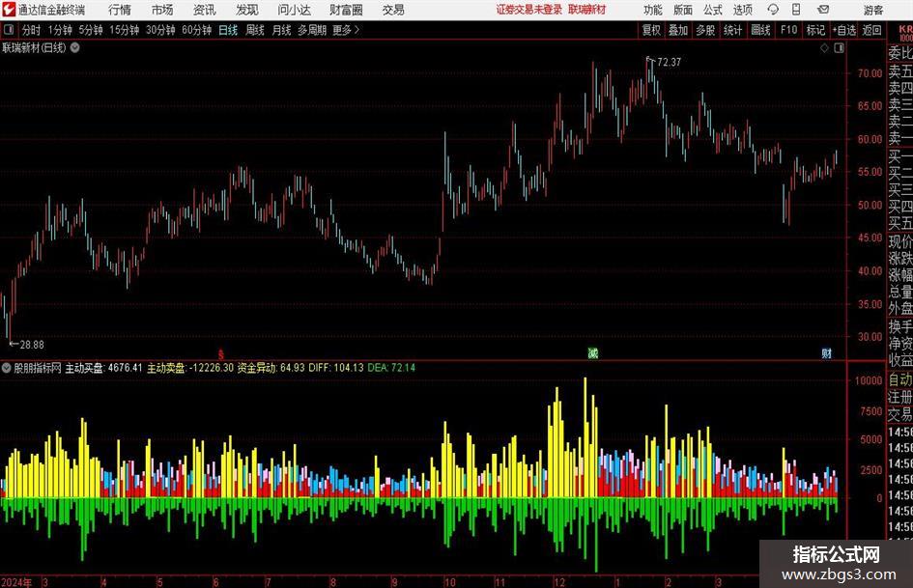Click the DIFF: 104.13 readout
The image size is (913, 588).
tap(336, 368)
